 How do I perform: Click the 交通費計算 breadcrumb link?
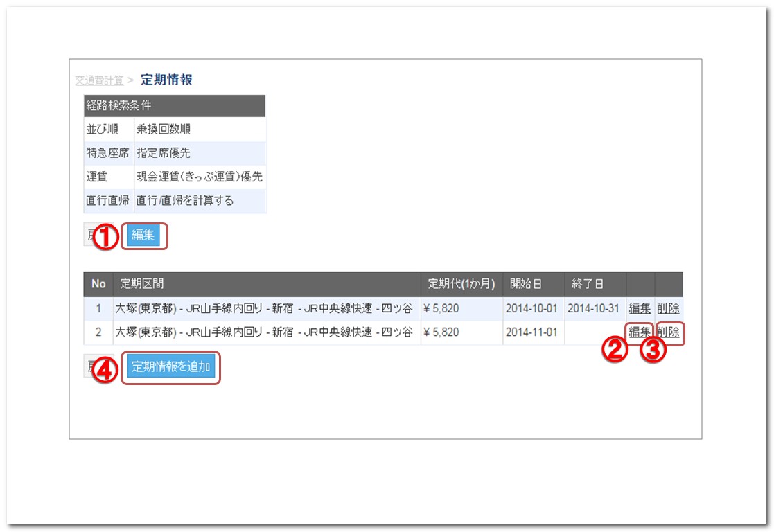99,80
